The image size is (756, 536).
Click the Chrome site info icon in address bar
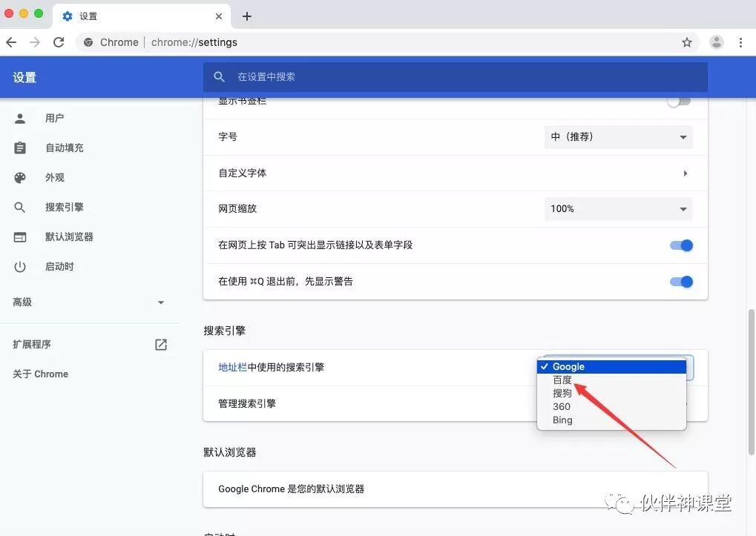click(x=88, y=42)
